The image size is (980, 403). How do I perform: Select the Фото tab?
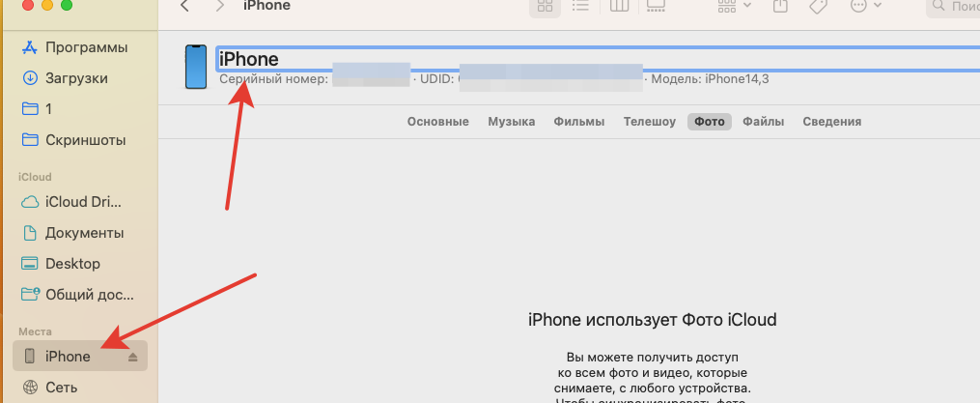click(710, 122)
